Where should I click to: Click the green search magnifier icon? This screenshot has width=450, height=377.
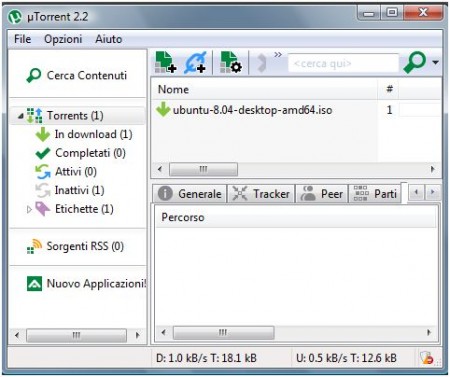[x=414, y=62]
